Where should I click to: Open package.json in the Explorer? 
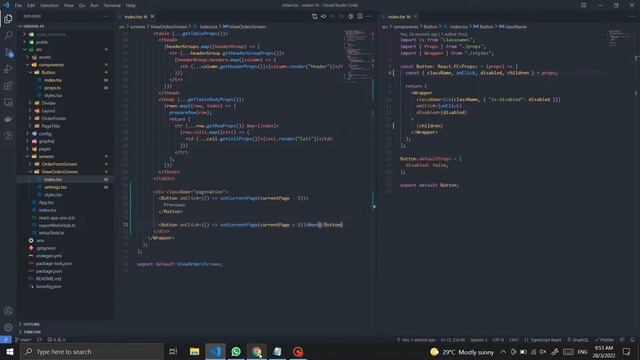coord(49,271)
